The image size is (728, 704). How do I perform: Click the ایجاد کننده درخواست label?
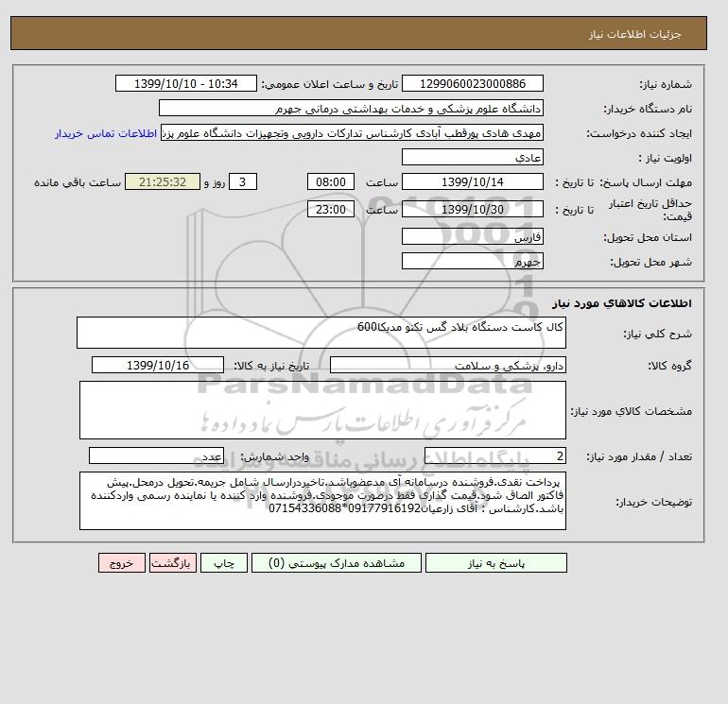tap(639, 133)
